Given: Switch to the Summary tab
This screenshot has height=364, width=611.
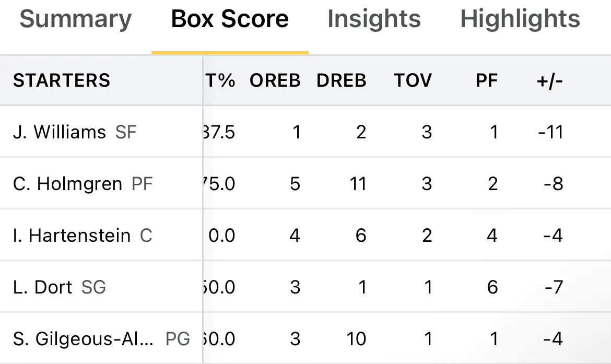Looking at the screenshot, I should point(76,19).
